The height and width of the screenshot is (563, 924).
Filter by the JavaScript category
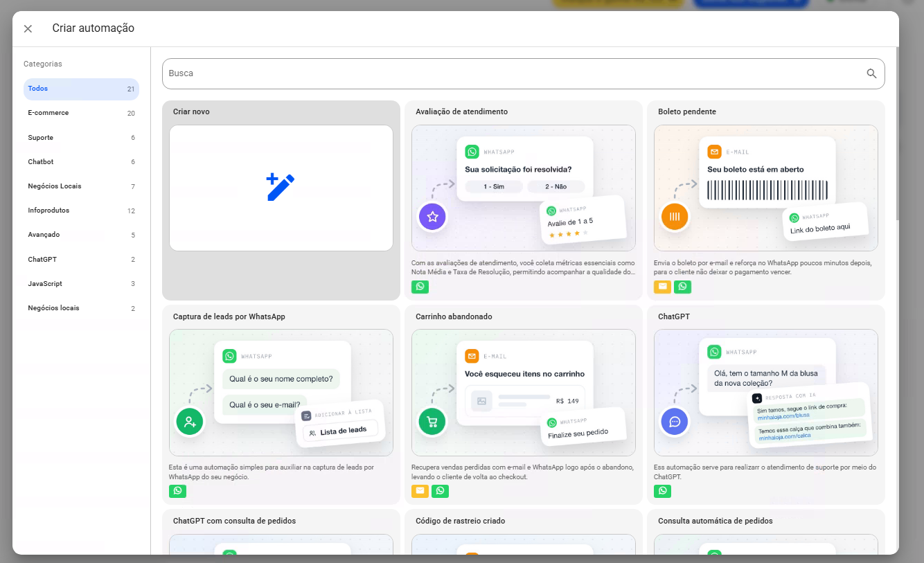pyautogui.click(x=81, y=284)
